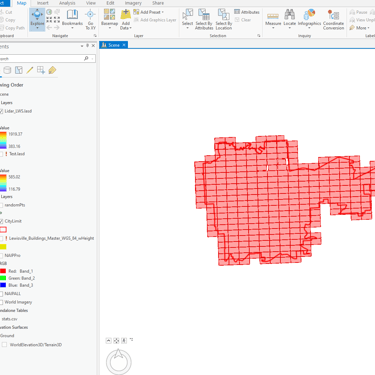
Task: Click the navigator show full control button
Action: click(108, 340)
